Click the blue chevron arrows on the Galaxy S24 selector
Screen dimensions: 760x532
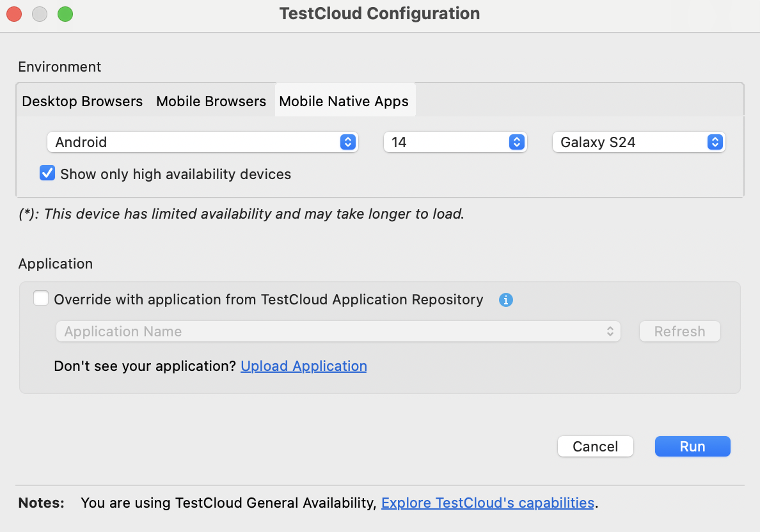click(715, 142)
